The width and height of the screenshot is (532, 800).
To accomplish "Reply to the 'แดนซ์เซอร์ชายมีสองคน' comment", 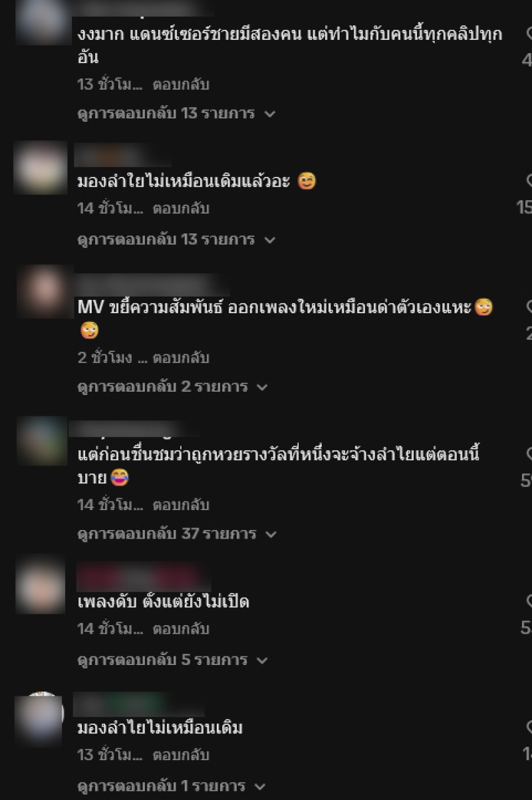I will (x=181, y=84).
